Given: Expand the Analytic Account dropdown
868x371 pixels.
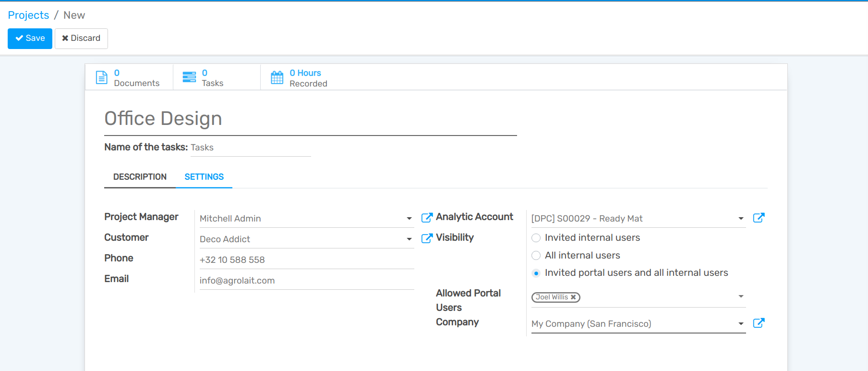Looking at the screenshot, I should 741,219.
